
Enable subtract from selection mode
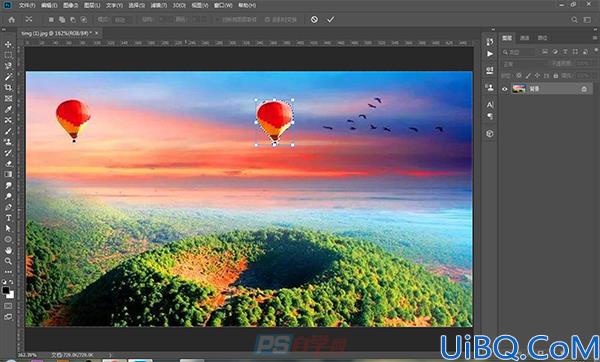click(x=73, y=20)
